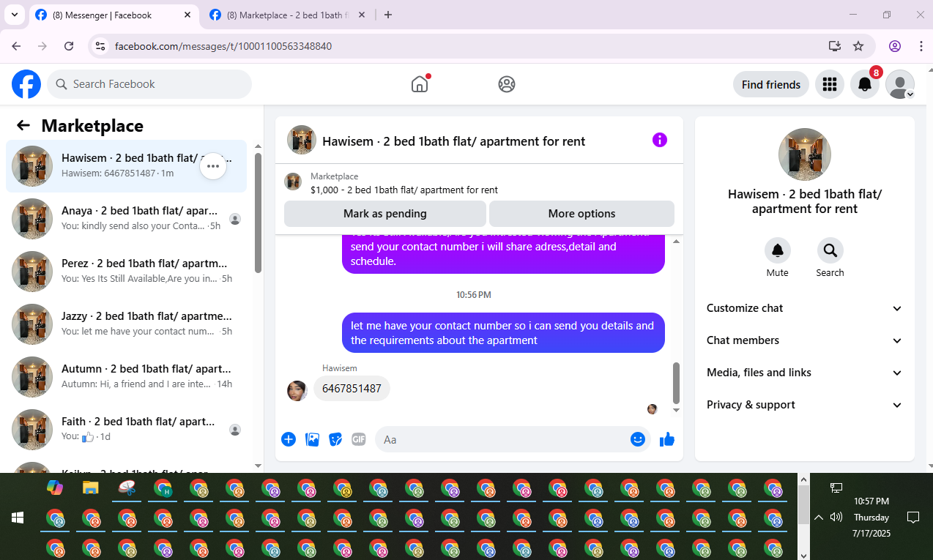Screen dimensions: 933x560
Task: Go back with browser back arrow
Action: tap(16, 46)
